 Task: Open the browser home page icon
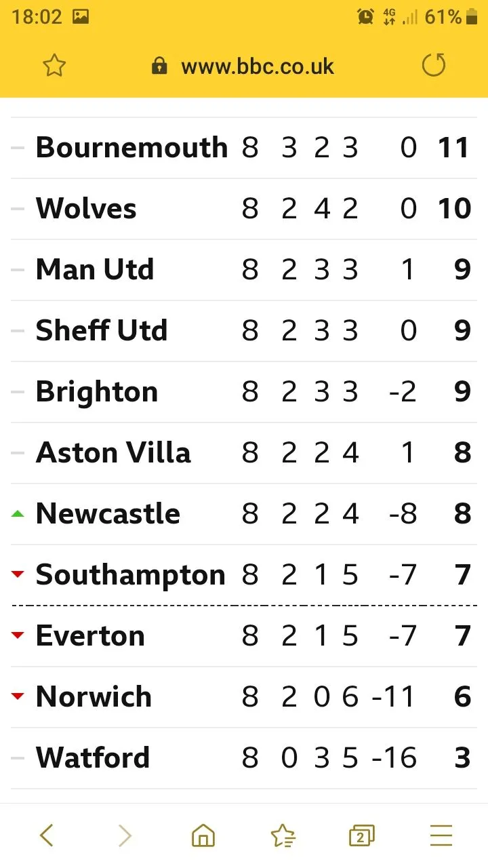pos(203,836)
